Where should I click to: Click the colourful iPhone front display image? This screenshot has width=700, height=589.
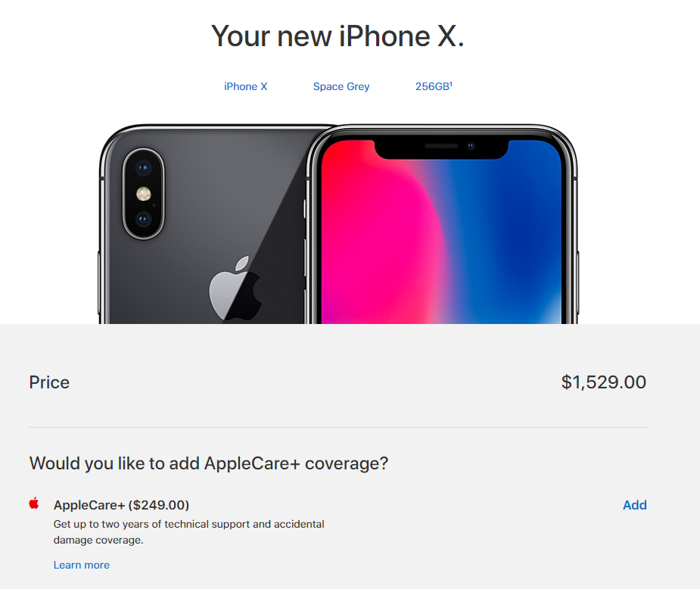441,232
